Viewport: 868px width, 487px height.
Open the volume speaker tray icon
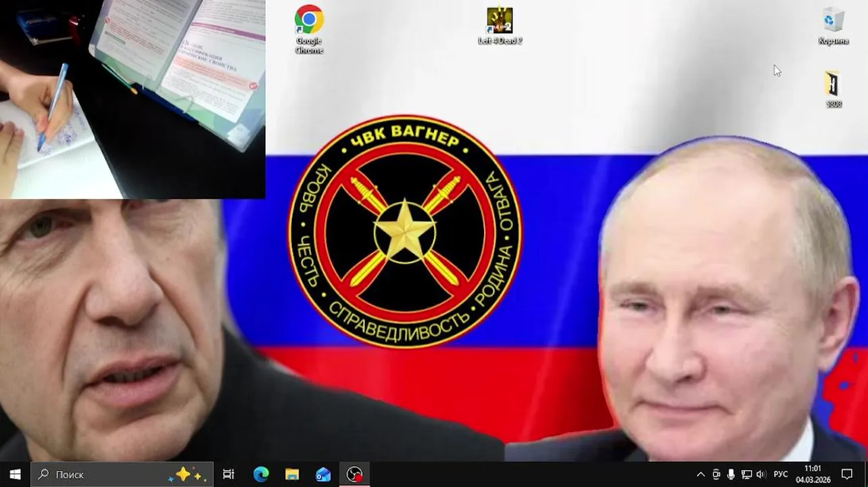coord(761,474)
